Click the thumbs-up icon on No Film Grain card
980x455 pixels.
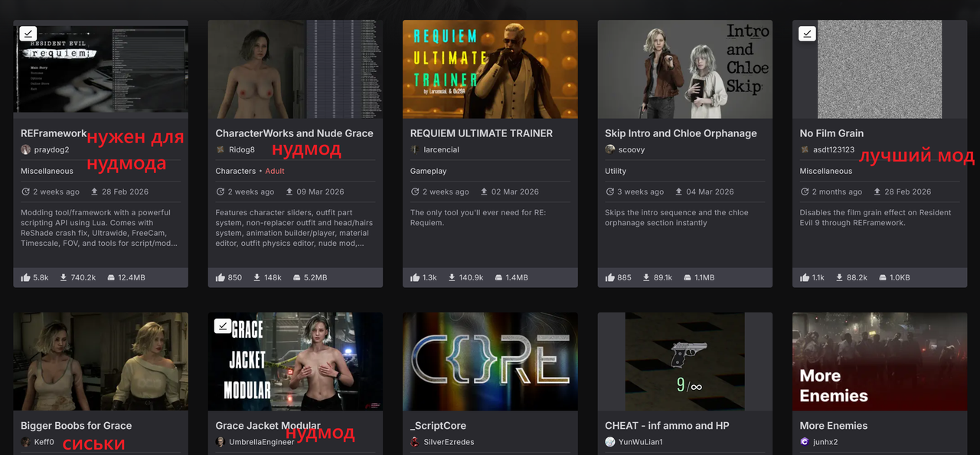pos(805,277)
